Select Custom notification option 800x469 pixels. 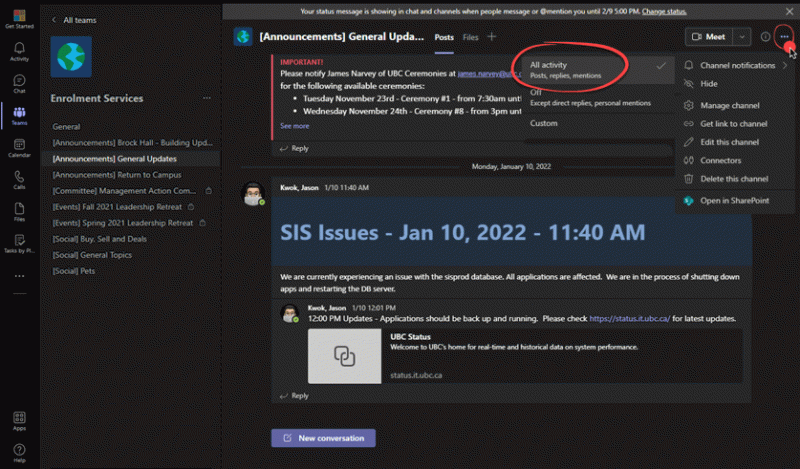pyautogui.click(x=598, y=123)
